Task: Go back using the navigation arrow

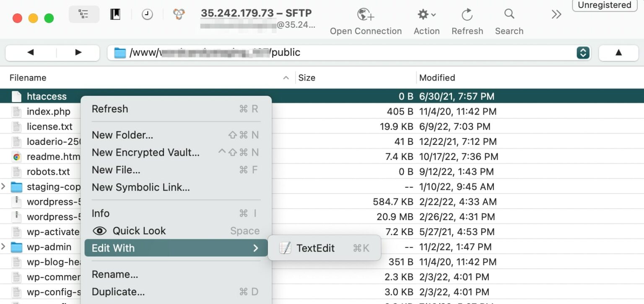Action: point(31,52)
